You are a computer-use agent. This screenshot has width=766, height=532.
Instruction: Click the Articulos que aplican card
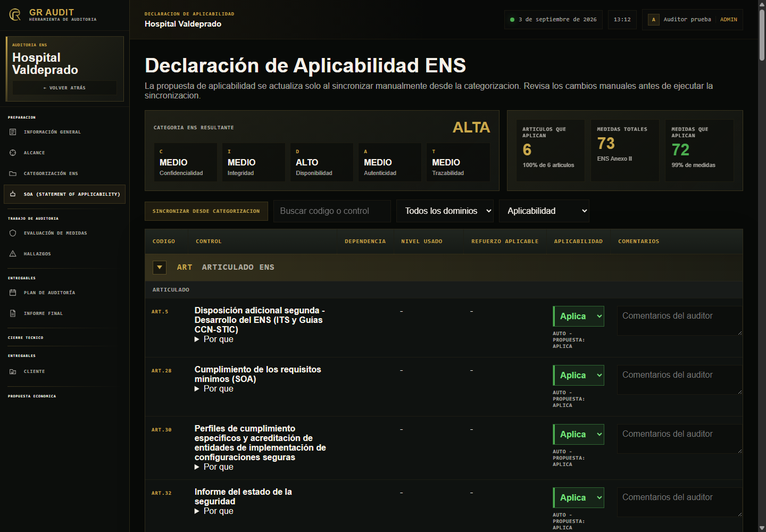pyautogui.click(x=551, y=151)
